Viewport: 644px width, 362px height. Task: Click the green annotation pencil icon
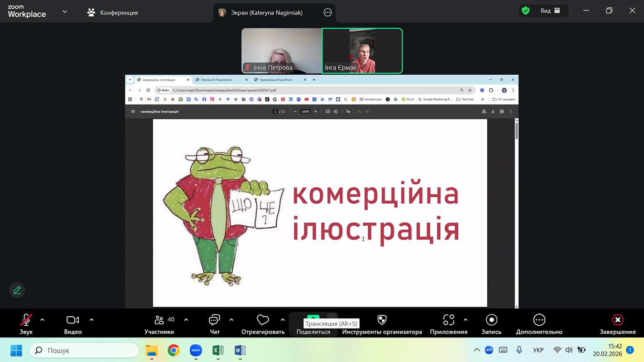17,290
